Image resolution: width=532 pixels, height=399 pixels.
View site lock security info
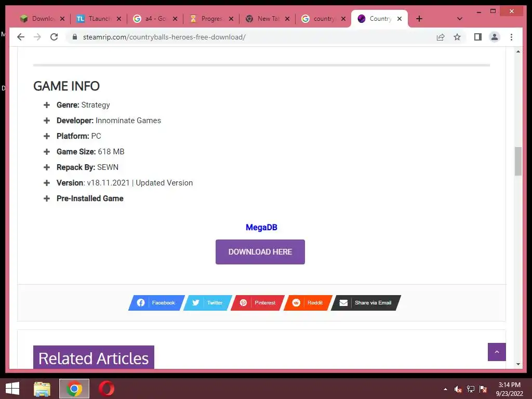pos(75,37)
